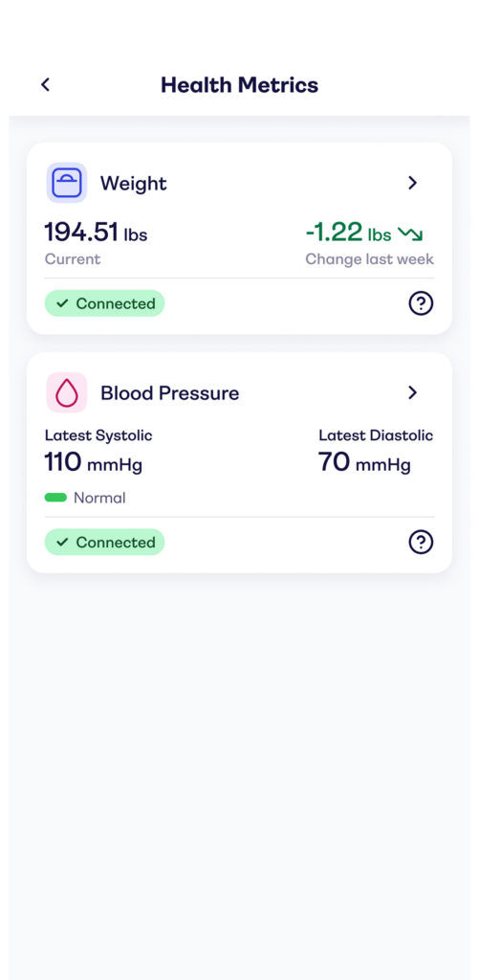Tap the 110 mmHg systolic reading

coord(93,463)
